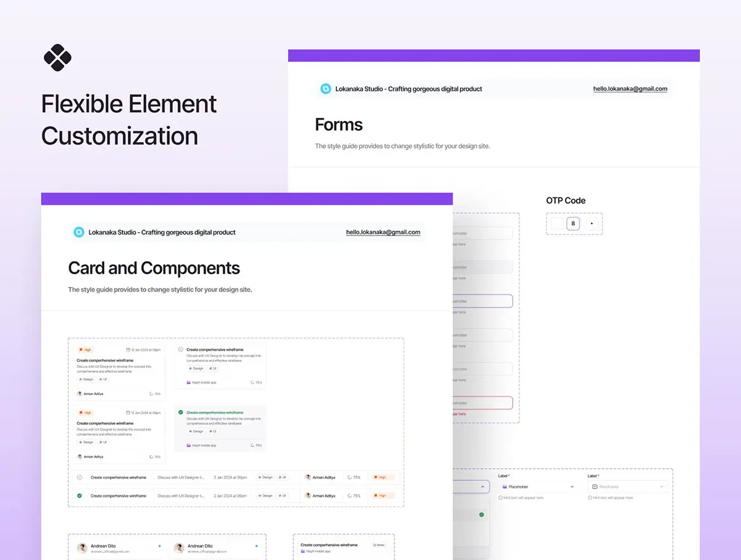Click Lokanaka logo icon in Card and Components header

pos(78,232)
